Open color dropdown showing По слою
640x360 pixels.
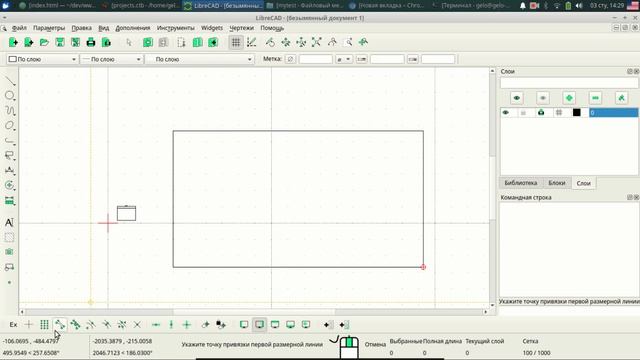click(42, 59)
